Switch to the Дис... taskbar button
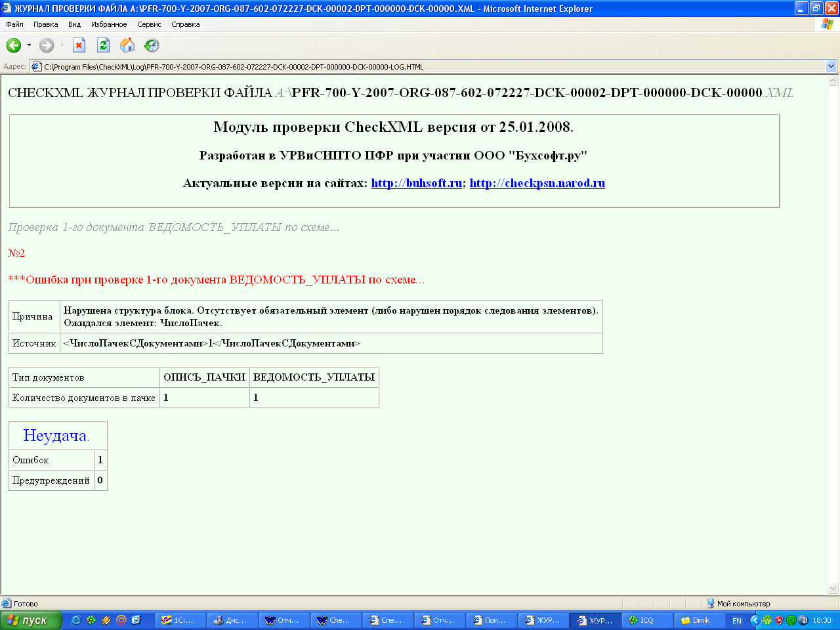 point(233,620)
